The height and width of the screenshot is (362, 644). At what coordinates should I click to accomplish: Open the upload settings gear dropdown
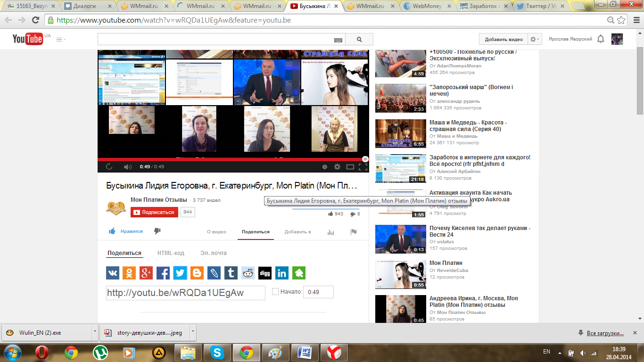[x=535, y=39]
